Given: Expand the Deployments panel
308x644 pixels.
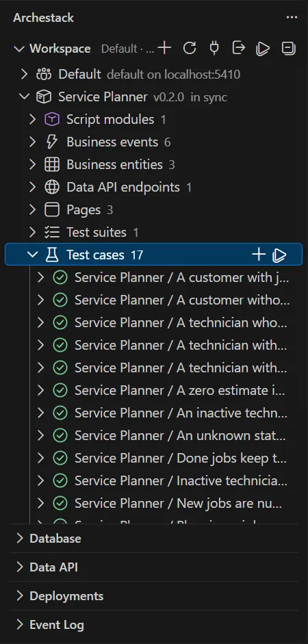Looking at the screenshot, I should pyautogui.click(x=20, y=596).
